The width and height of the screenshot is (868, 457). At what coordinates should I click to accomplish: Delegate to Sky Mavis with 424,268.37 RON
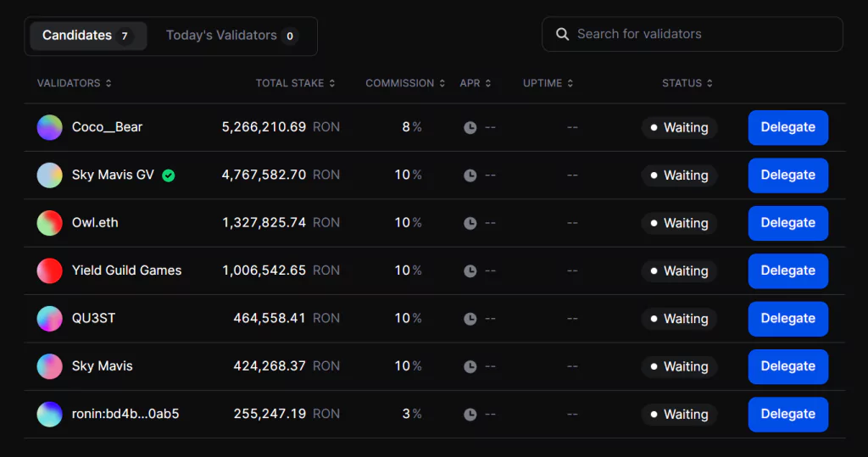pyautogui.click(x=788, y=366)
